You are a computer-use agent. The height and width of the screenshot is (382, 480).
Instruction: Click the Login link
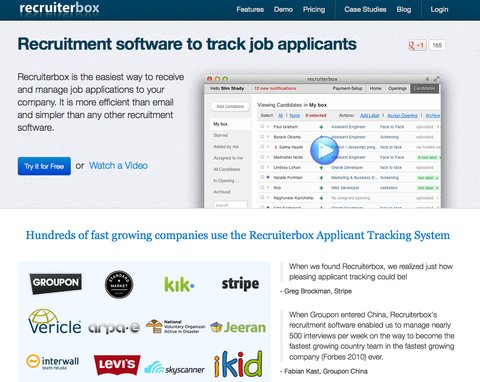point(439,9)
